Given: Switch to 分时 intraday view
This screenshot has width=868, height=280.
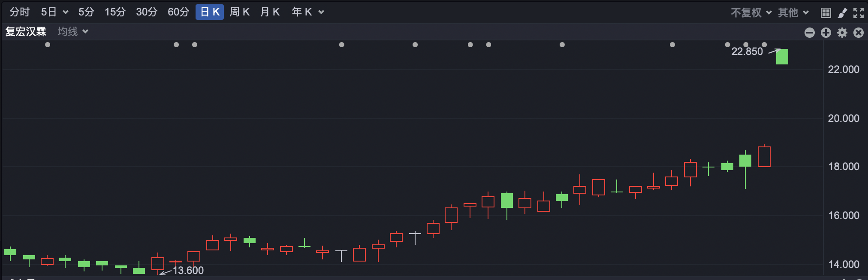Looking at the screenshot, I should pyautogui.click(x=20, y=12).
